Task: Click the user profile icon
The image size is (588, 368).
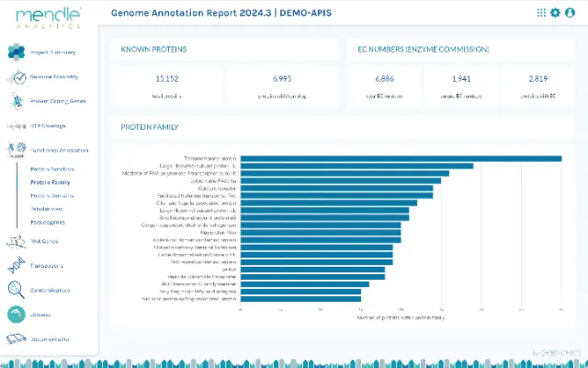Action: coord(570,13)
